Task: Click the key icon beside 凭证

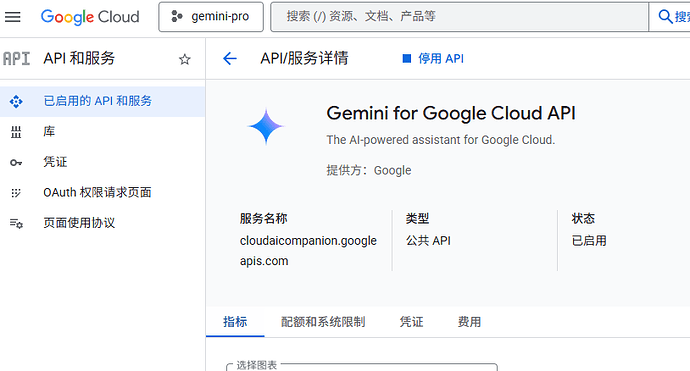Action: (16, 163)
